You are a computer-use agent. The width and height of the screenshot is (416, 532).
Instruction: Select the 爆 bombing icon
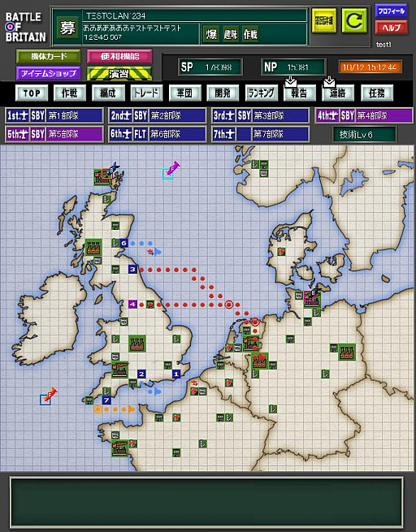211,34
